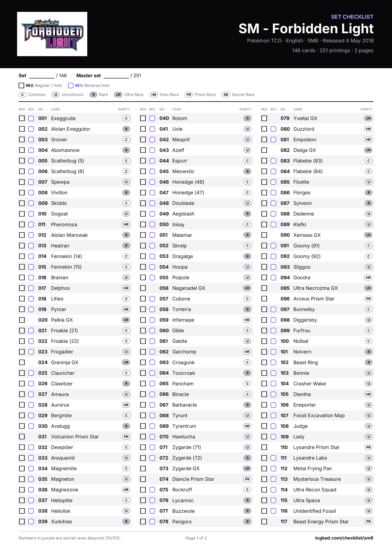The height and width of the screenshot is (555, 392).
Task: Tick the reverse holo box for 105 Diantha
Action: pos(273,394)
